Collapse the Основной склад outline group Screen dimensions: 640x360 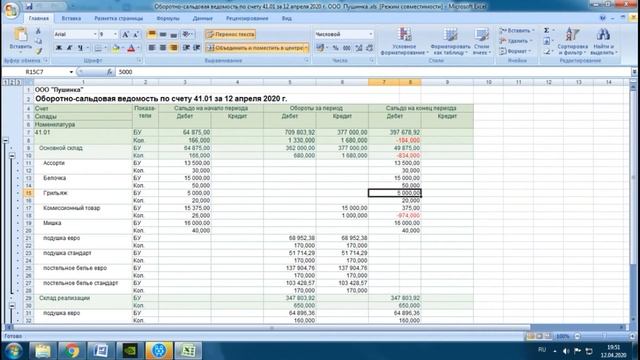pos(12,155)
